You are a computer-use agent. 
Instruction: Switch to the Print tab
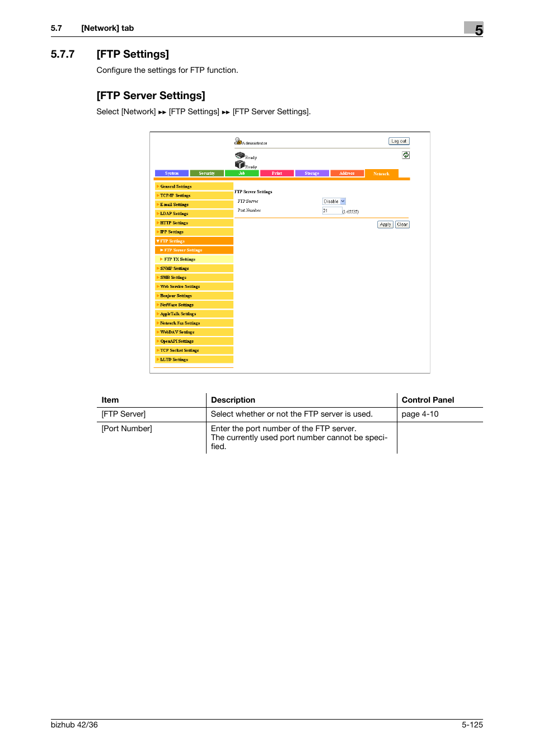tap(277, 173)
